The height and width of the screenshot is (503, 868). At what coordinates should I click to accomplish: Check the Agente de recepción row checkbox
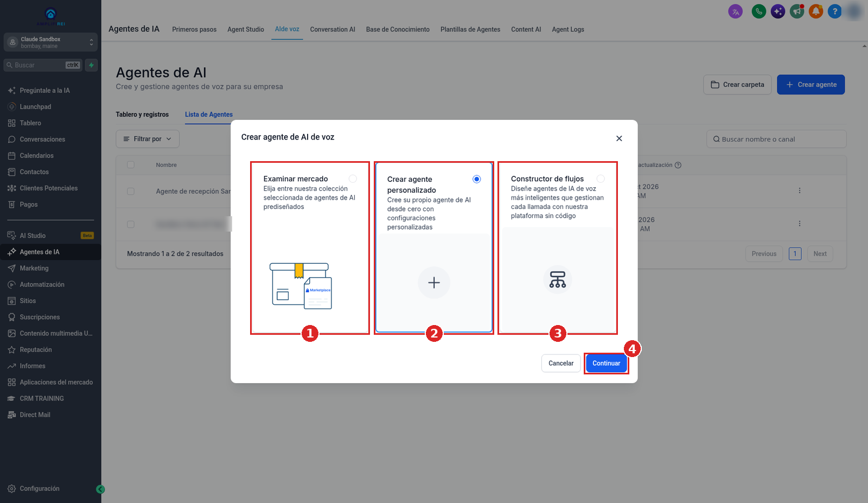click(131, 191)
